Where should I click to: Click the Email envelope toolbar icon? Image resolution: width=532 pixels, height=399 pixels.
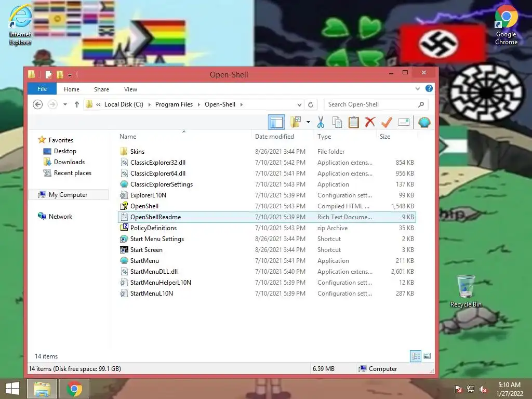tap(404, 122)
